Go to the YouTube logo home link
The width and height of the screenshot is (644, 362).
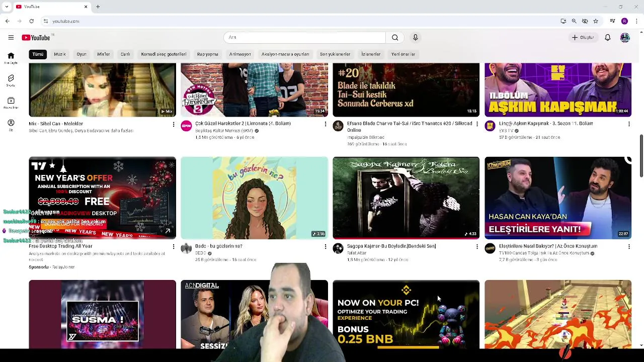36,38
